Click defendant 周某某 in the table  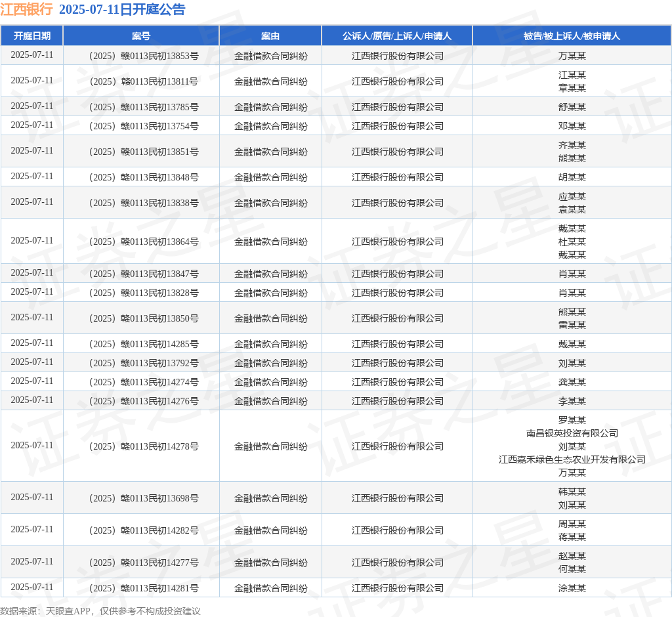[x=572, y=524]
